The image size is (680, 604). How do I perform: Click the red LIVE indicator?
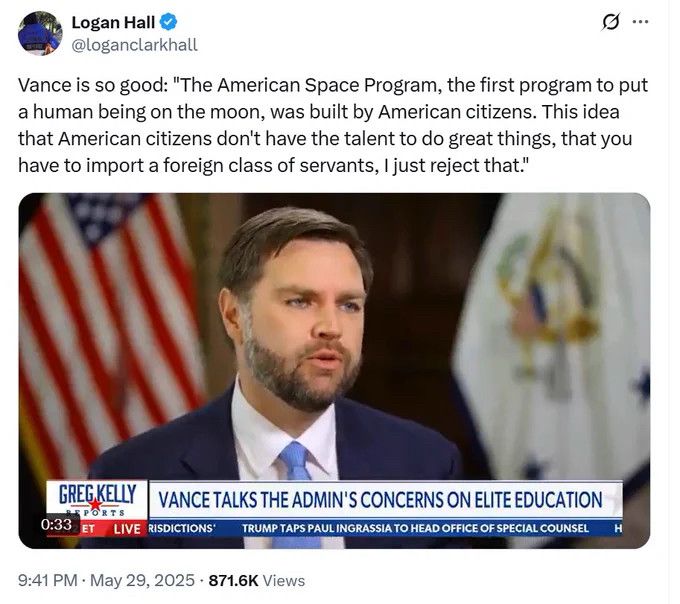[127, 529]
